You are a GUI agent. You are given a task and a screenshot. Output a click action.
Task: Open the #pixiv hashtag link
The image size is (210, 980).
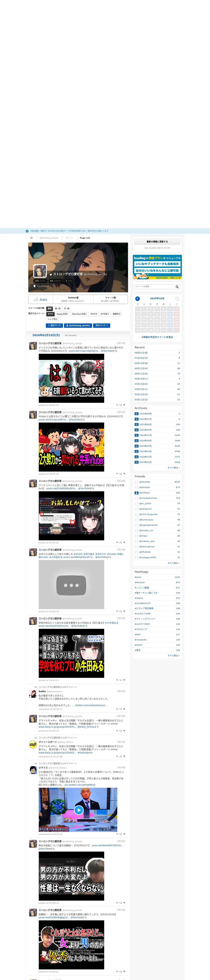tap(138, 577)
